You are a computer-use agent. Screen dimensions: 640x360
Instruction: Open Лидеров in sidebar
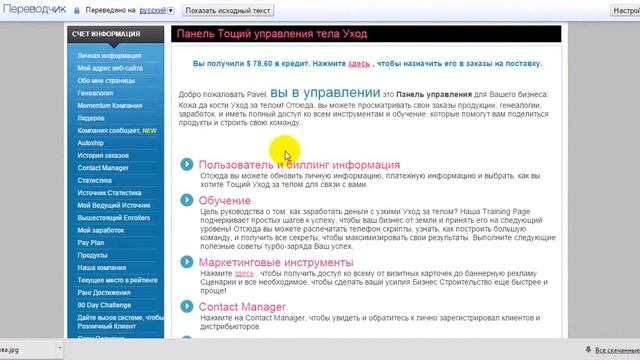click(x=91, y=118)
